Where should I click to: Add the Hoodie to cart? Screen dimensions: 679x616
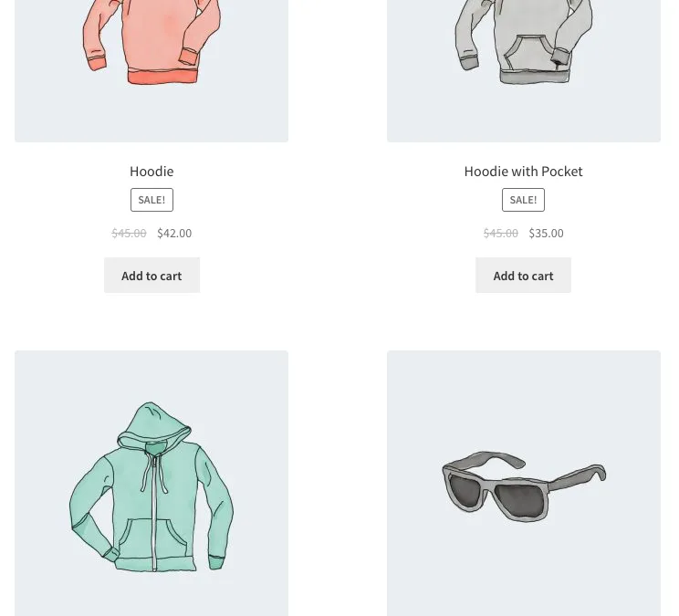coord(151,276)
